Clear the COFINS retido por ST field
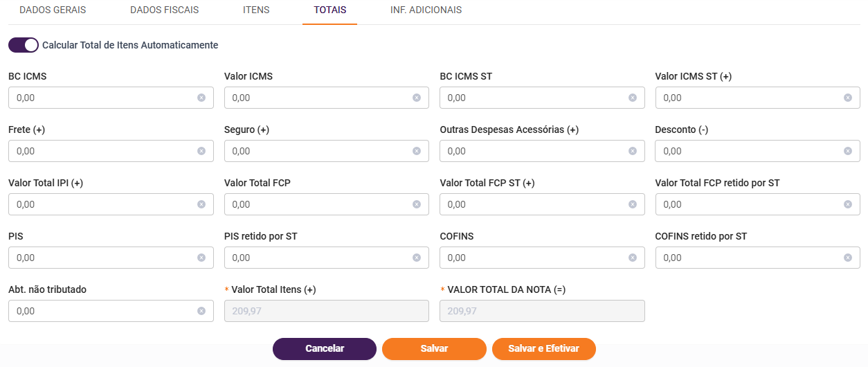 [x=848, y=258]
